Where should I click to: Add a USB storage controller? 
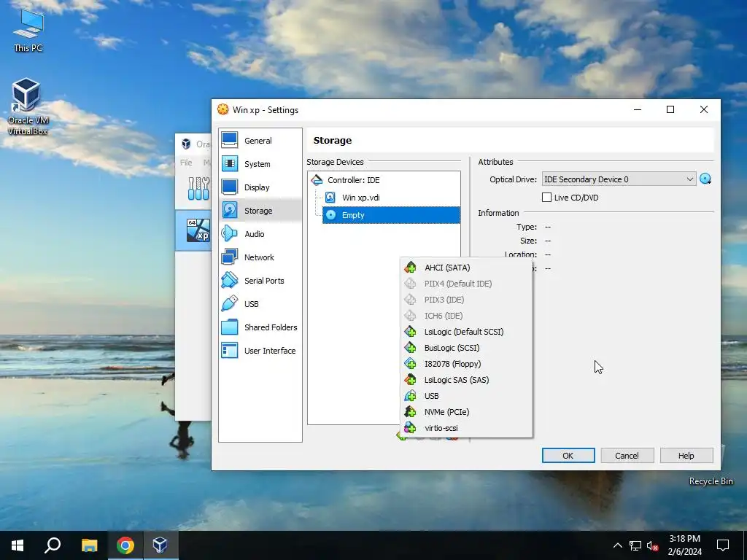(466, 396)
